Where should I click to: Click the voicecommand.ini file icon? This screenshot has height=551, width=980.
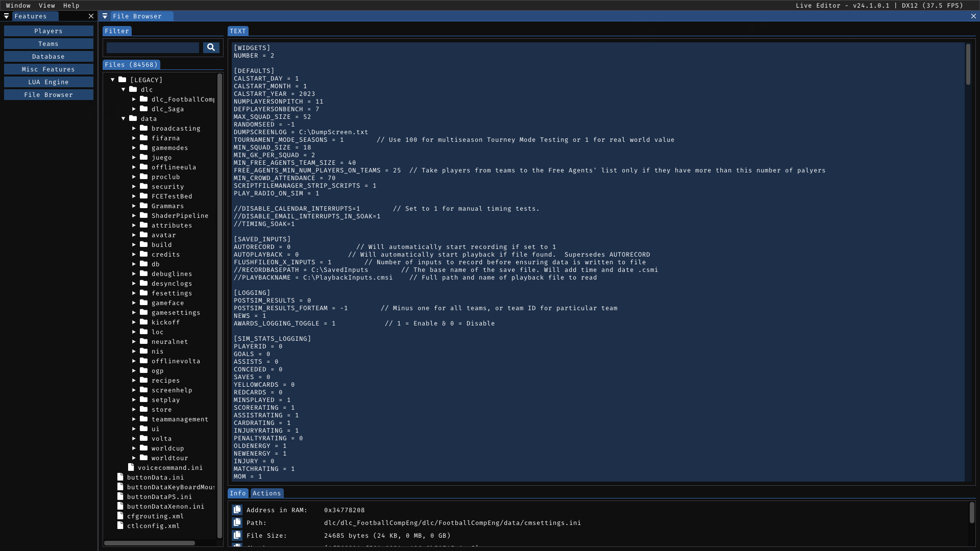(x=131, y=467)
